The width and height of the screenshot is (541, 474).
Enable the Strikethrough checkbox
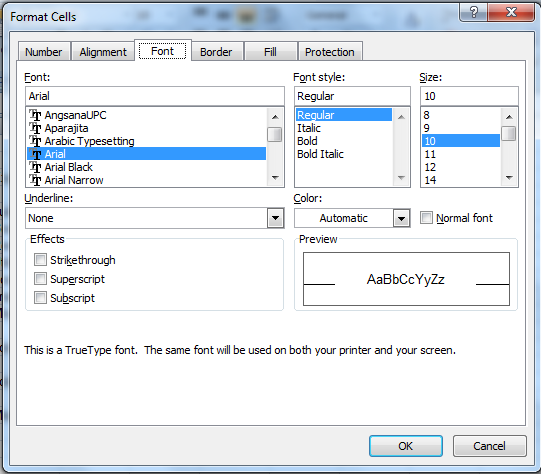point(40,259)
